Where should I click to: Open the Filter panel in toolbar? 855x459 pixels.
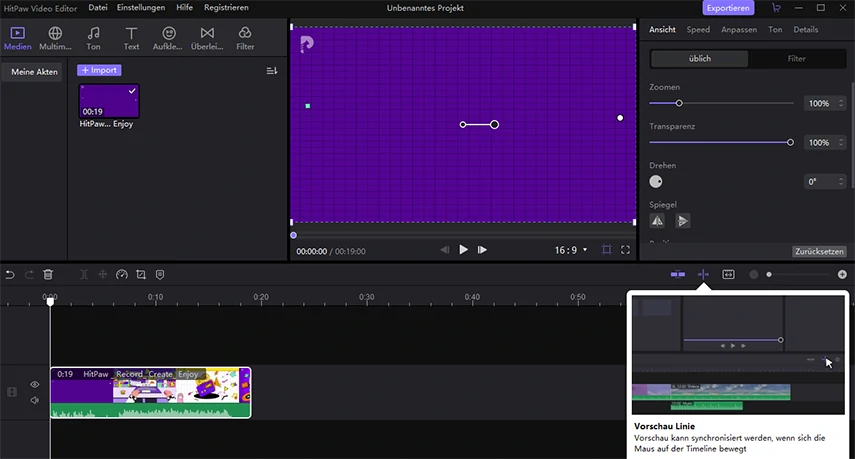pos(245,38)
